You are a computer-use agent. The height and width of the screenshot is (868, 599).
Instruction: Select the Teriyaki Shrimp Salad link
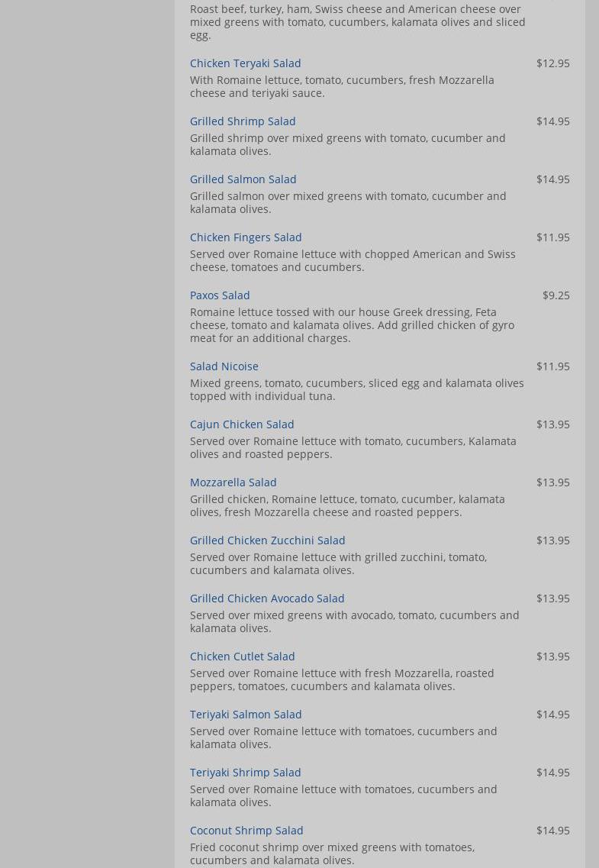(x=245, y=773)
